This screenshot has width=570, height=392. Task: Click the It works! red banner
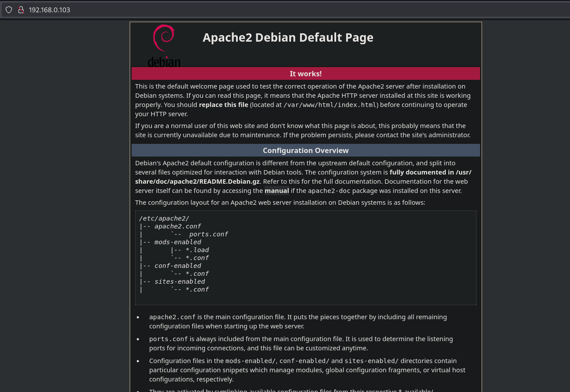[x=305, y=73]
